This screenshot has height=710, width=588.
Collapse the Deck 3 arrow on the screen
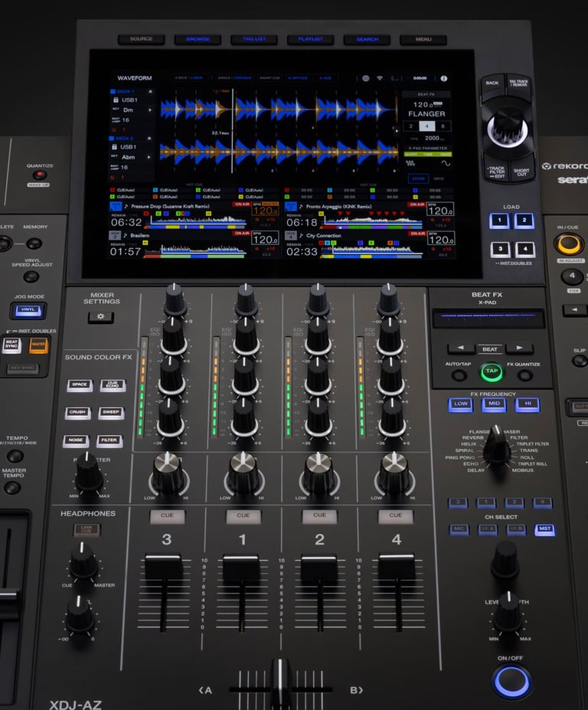(x=149, y=138)
